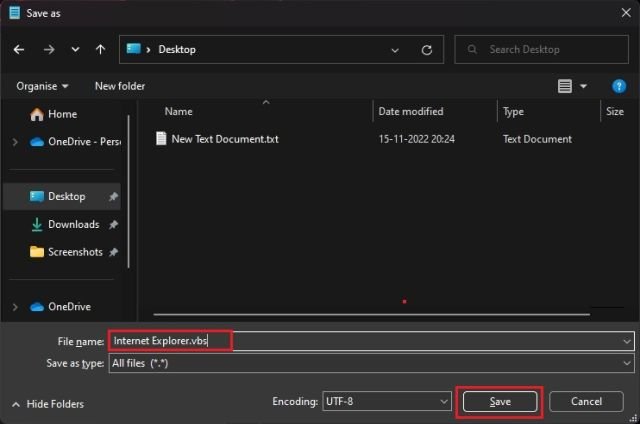The width and height of the screenshot is (640, 424).
Task: Click the pin icon next to Downloads
Action: coord(113,224)
